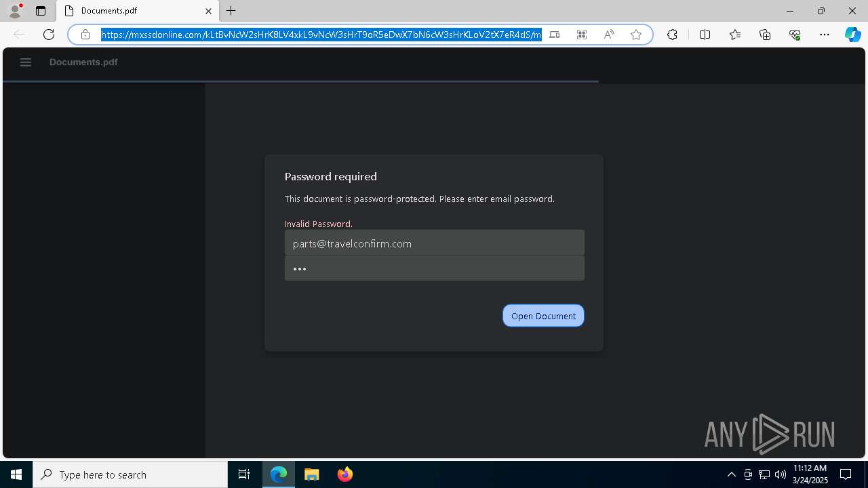The width and height of the screenshot is (868, 488).
Task: Click the URL address bar
Action: tap(321, 35)
